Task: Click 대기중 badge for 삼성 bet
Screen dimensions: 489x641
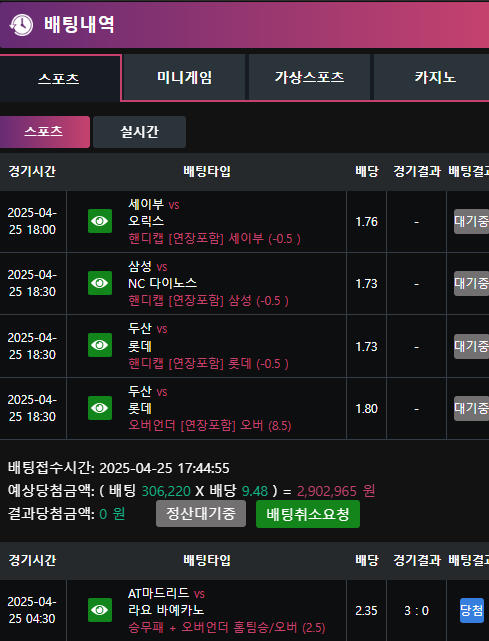Action: click(471, 283)
